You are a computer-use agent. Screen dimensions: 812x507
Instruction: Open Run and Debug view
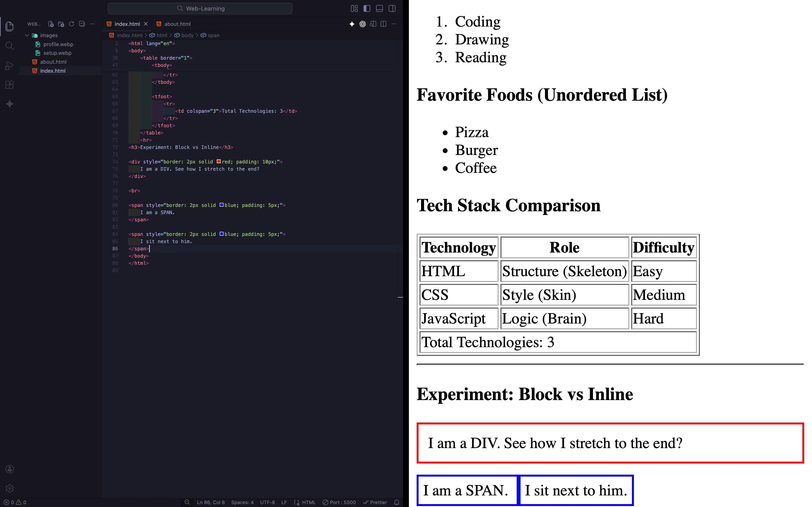click(x=9, y=65)
